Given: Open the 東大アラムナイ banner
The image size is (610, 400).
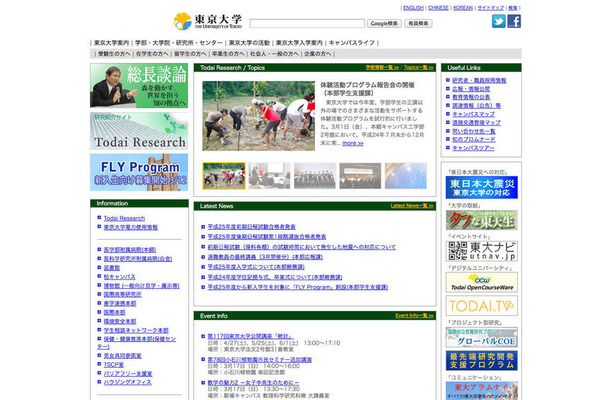Looking at the screenshot, I should (x=482, y=391).
